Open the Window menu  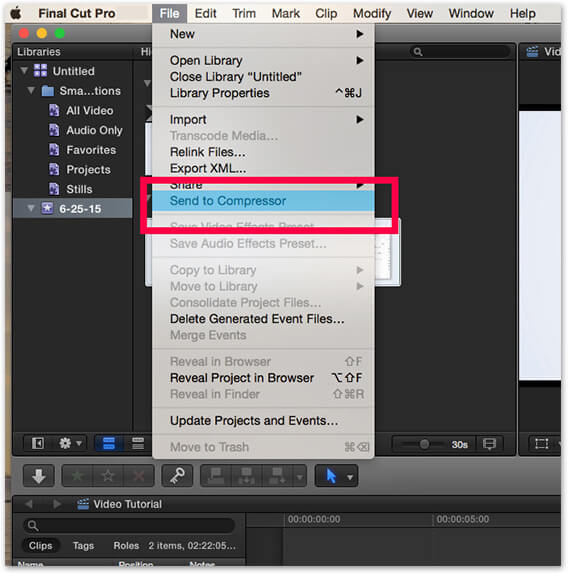[x=471, y=14]
